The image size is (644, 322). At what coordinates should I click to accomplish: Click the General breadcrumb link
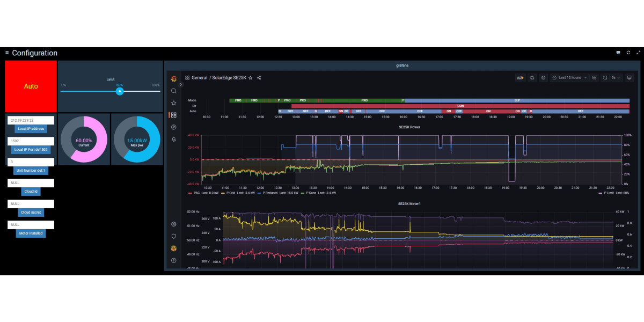[200, 78]
